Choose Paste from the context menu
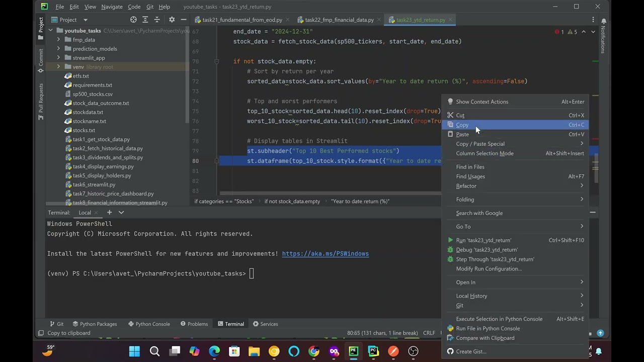644x362 pixels. [x=515, y=134]
